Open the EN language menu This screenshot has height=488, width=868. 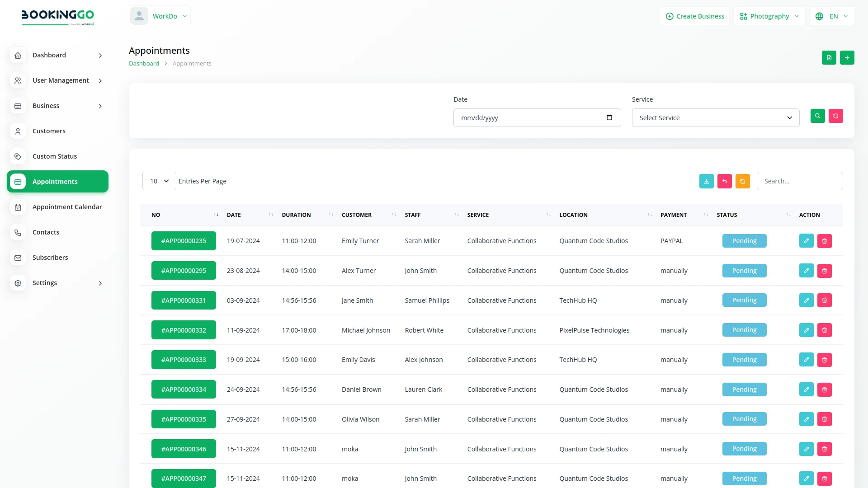click(831, 16)
